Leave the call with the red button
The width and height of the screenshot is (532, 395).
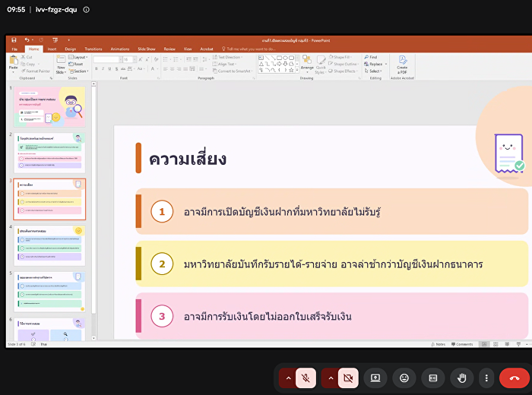[x=515, y=378]
